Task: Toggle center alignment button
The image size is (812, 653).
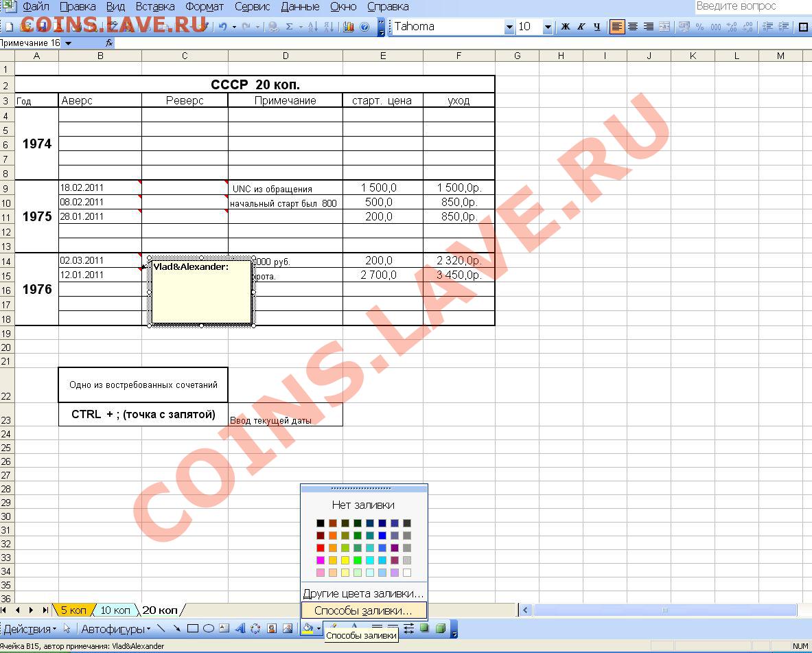Action: (633, 27)
